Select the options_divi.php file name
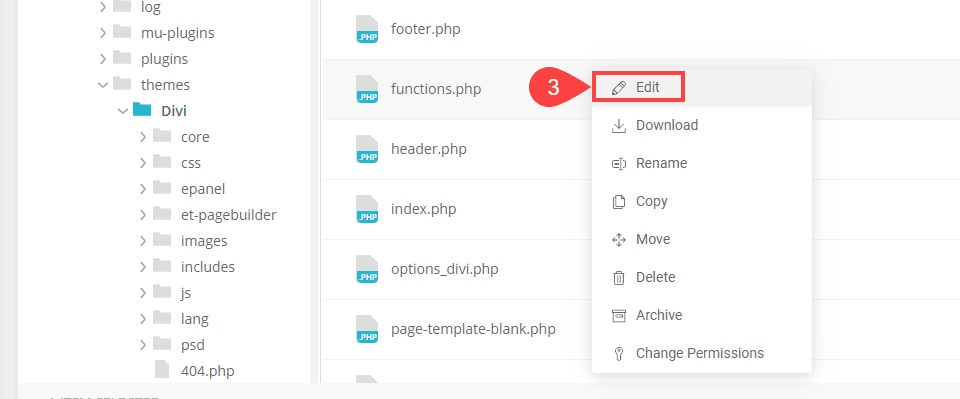 click(x=444, y=269)
